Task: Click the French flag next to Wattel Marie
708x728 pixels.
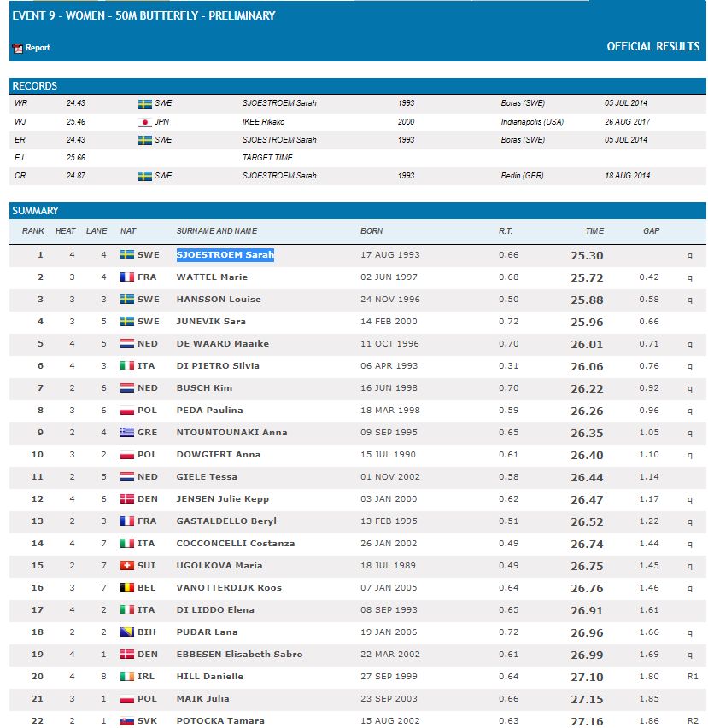Action: pos(126,277)
